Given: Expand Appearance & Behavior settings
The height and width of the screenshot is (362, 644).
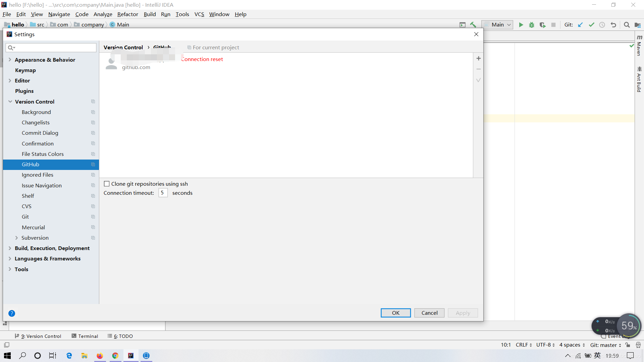Looking at the screenshot, I should [x=10, y=60].
